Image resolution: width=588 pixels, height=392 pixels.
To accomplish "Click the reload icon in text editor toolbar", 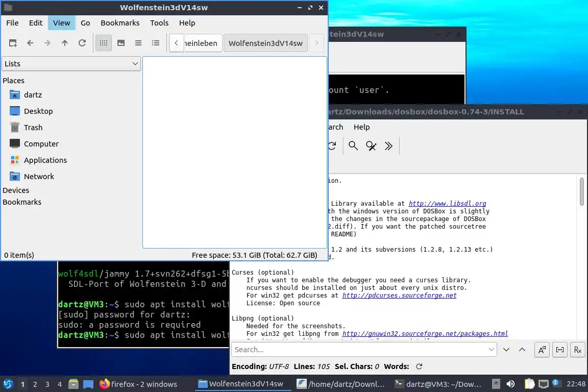I will (333, 145).
